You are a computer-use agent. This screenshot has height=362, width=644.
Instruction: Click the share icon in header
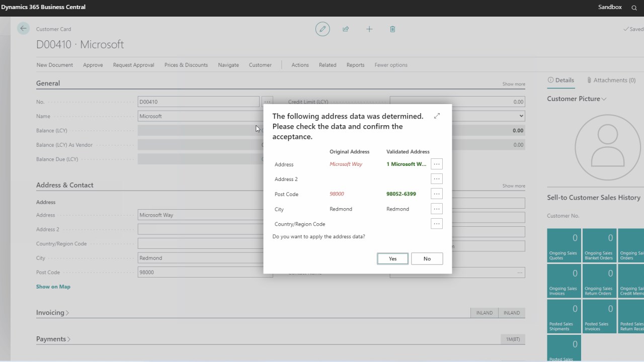(x=346, y=29)
